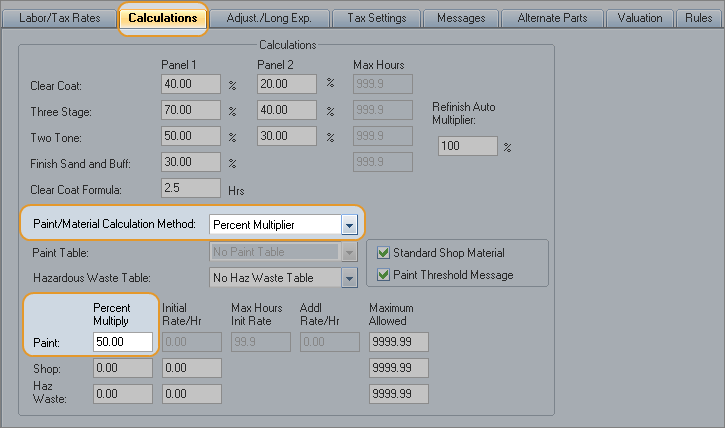The height and width of the screenshot is (428, 725).
Task: Expand Paint/Material Calculation Method dropdown
Action: 349,225
